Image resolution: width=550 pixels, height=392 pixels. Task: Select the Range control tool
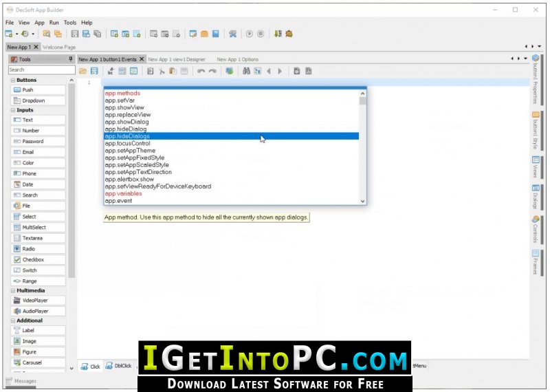pos(38,281)
